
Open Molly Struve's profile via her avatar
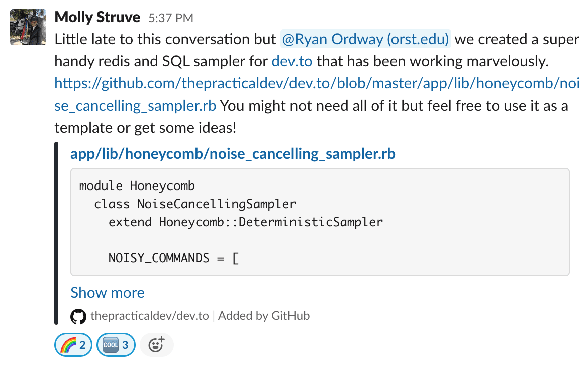(x=28, y=27)
